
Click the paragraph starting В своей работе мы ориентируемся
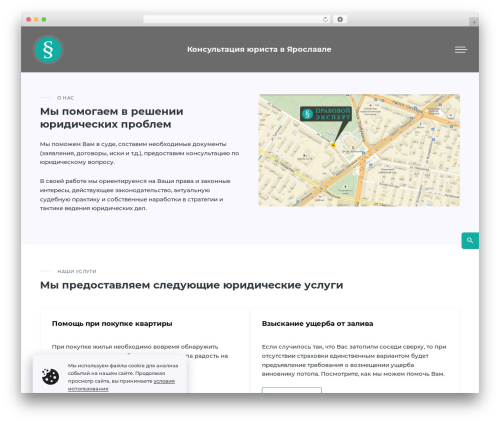coord(135,195)
